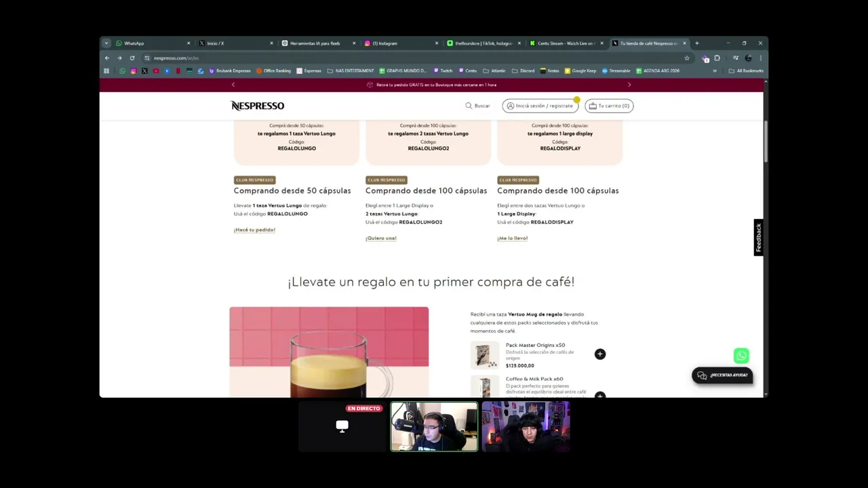
Task: Switch to the WhatsApp browser tab
Action: pyautogui.click(x=152, y=43)
